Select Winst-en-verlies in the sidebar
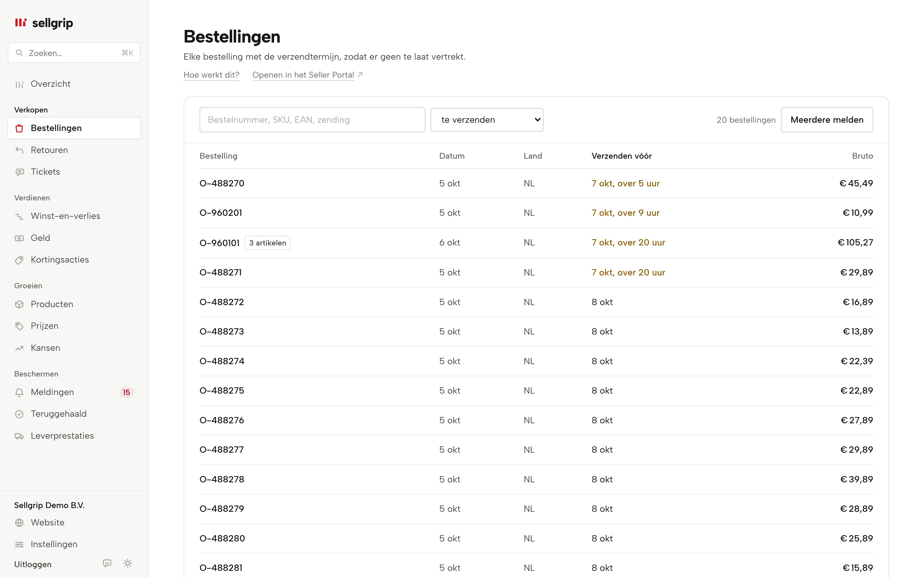Image resolution: width=924 pixels, height=578 pixels. (x=74, y=216)
